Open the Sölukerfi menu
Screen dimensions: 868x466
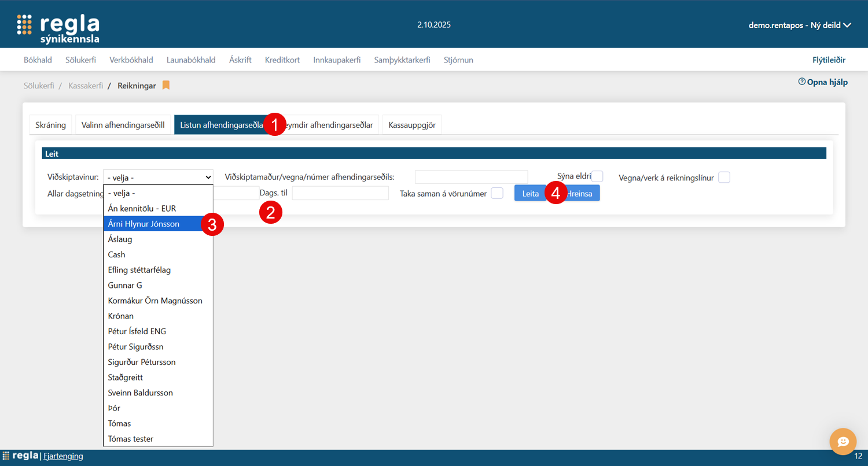pos(80,60)
